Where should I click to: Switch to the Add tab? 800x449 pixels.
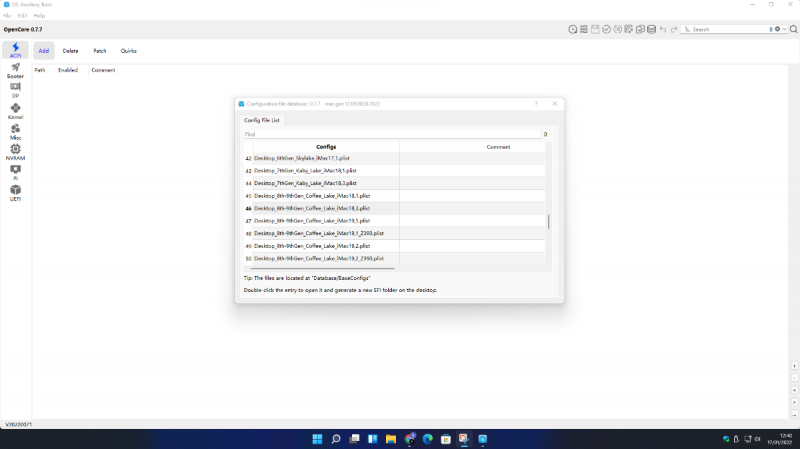[44, 51]
